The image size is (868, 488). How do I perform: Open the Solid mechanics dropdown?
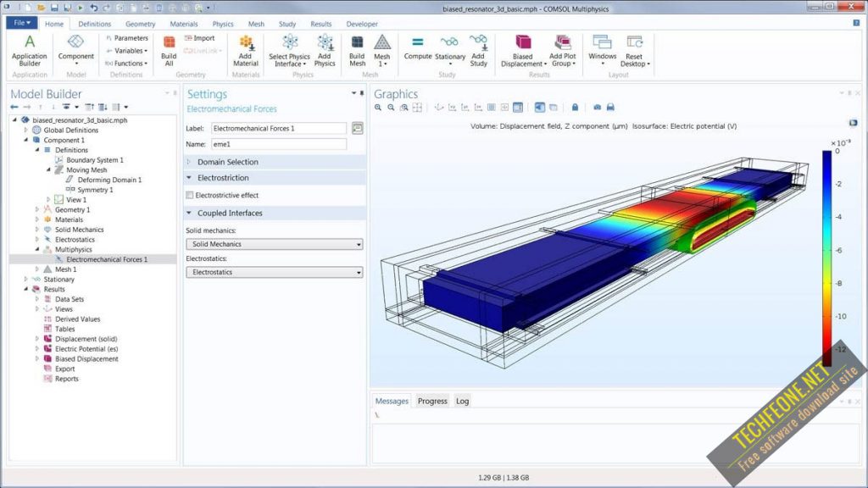click(x=275, y=244)
